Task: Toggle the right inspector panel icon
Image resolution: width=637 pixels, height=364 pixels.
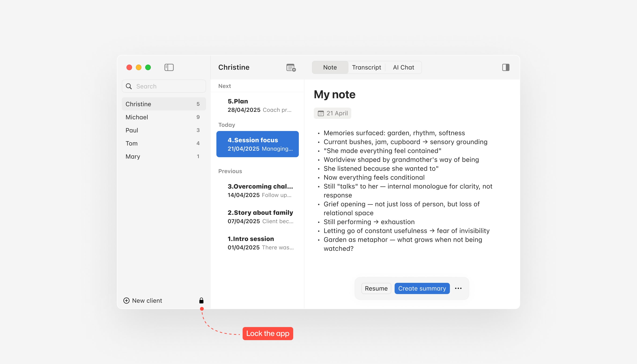Action: click(505, 67)
